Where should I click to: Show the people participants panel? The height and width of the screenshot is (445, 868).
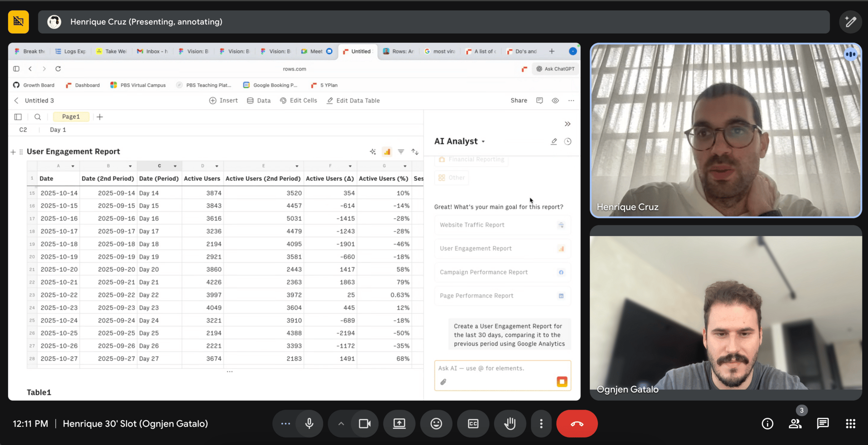pyautogui.click(x=795, y=424)
